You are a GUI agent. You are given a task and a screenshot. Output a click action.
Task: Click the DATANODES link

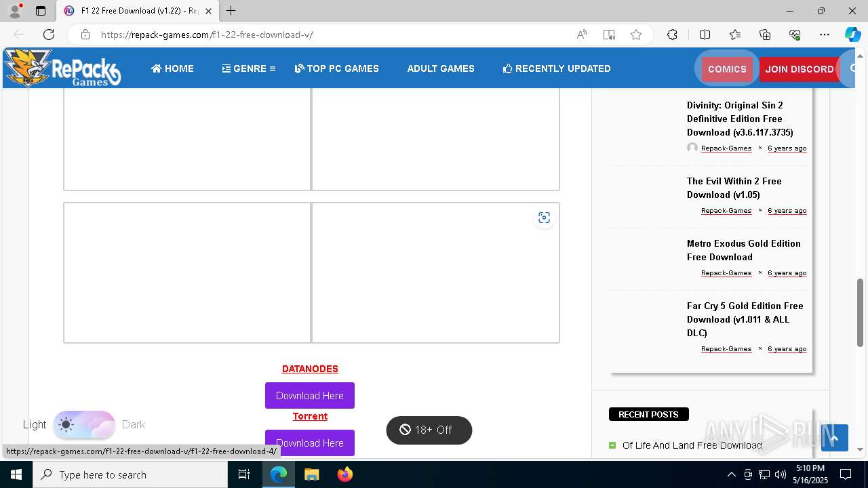(x=310, y=369)
